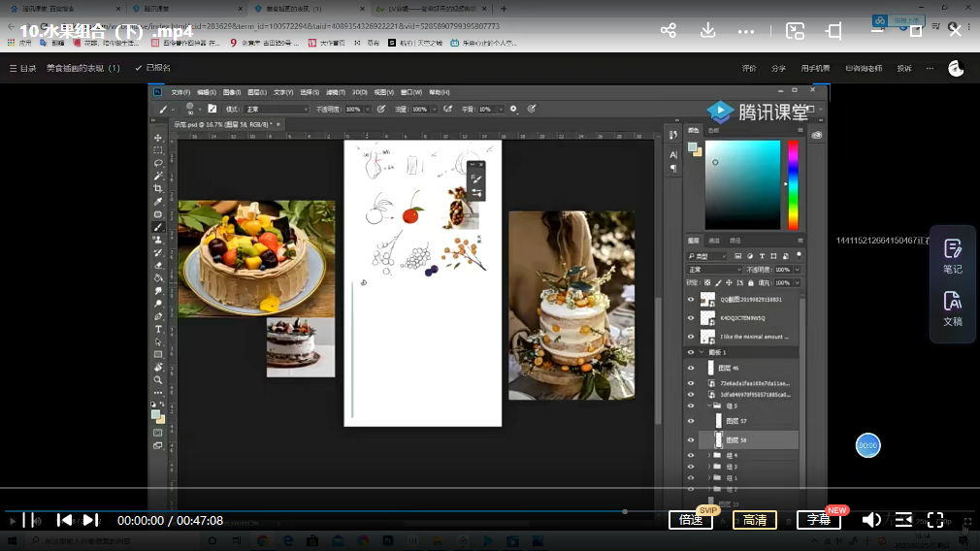This screenshot has height=551, width=980.
Task: Select the Brush tool in the toolbar
Action: pyautogui.click(x=158, y=227)
